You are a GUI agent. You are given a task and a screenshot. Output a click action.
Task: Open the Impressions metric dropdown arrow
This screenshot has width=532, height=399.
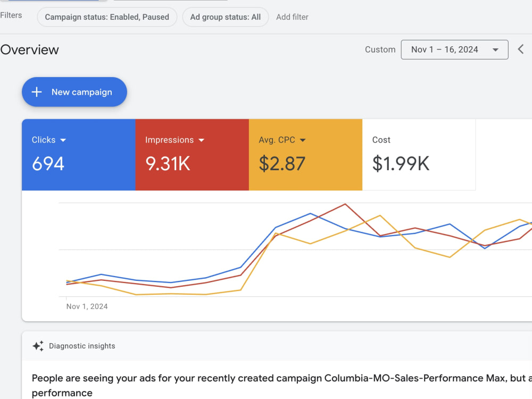(x=202, y=140)
